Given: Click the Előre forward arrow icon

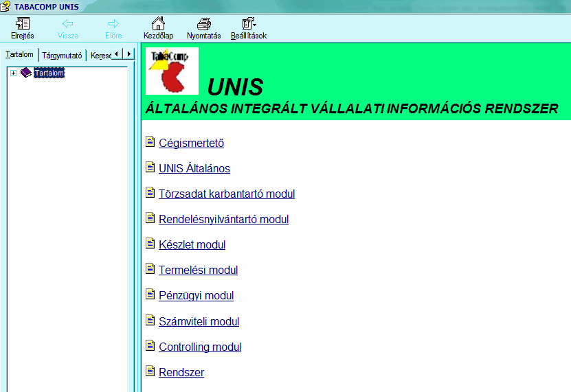Looking at the screenshot, I should click(x=113, y=24).
